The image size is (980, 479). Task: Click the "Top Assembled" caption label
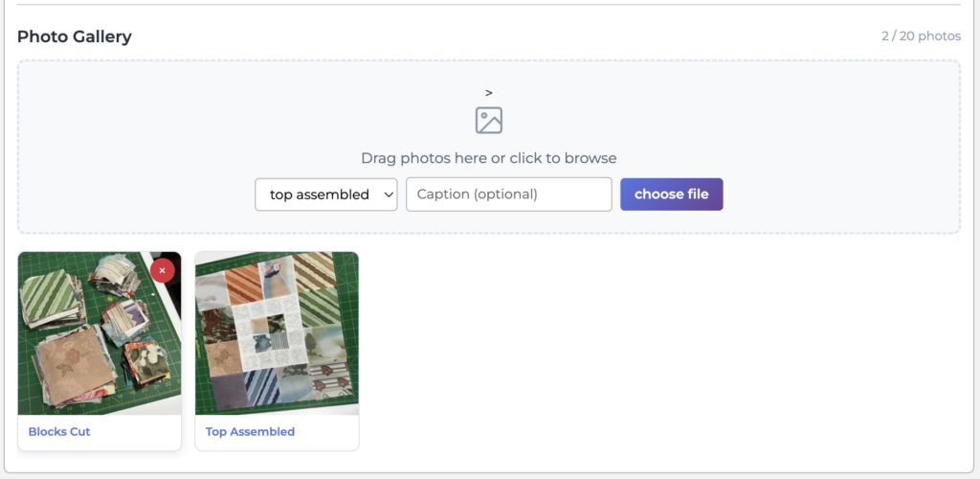pyautogui.click(x=250, y=432)
